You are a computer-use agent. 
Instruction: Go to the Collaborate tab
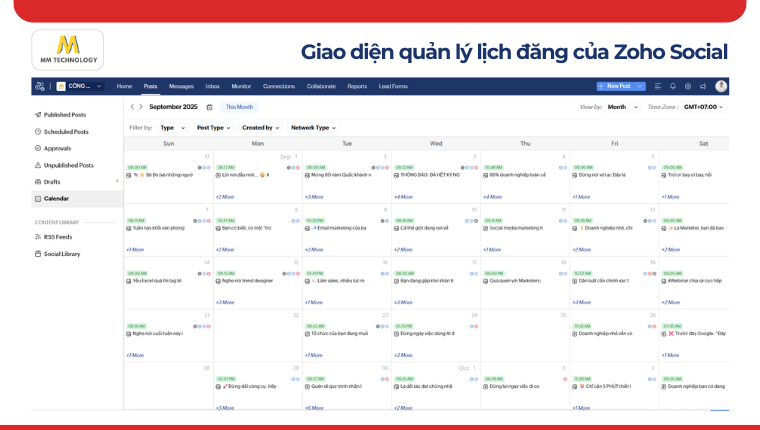pos(321,86)
